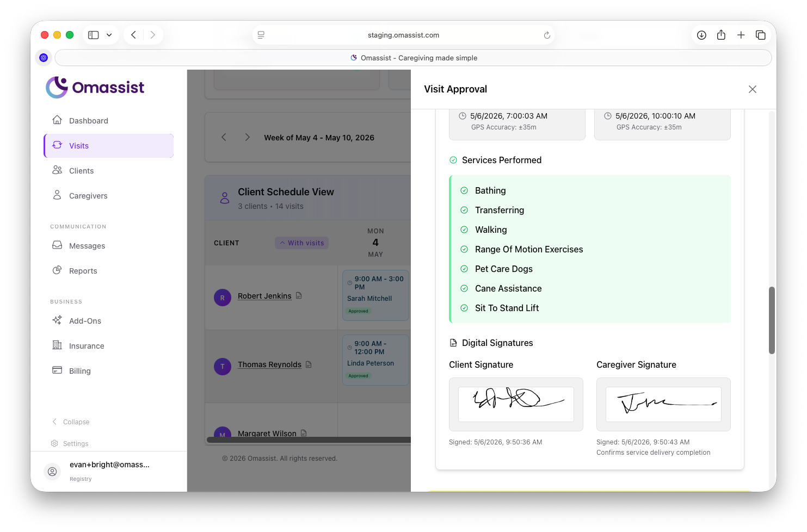Open Linda Peterson's 9:00 AM - 12:00 PM visit
807x532 pixels.
pos(375,360)
